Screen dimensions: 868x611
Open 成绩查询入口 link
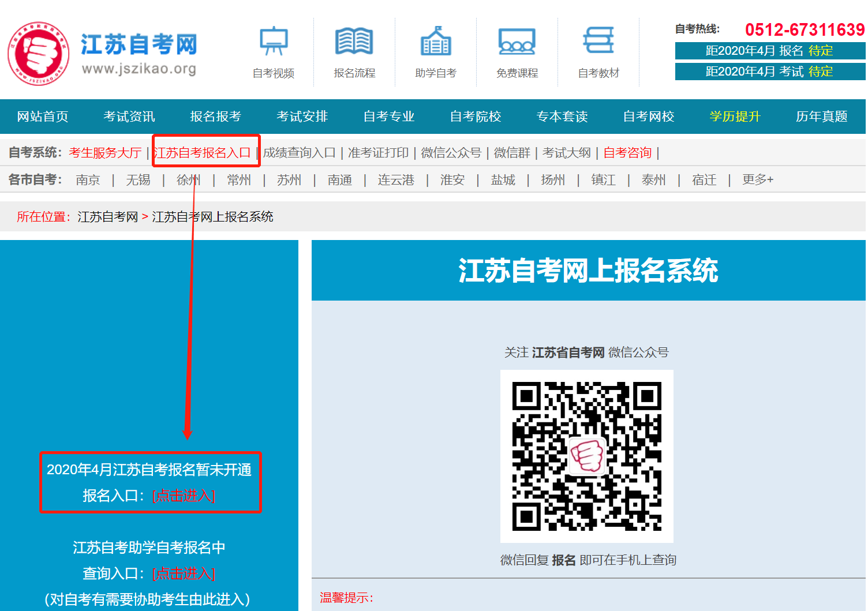click(300, 153)
